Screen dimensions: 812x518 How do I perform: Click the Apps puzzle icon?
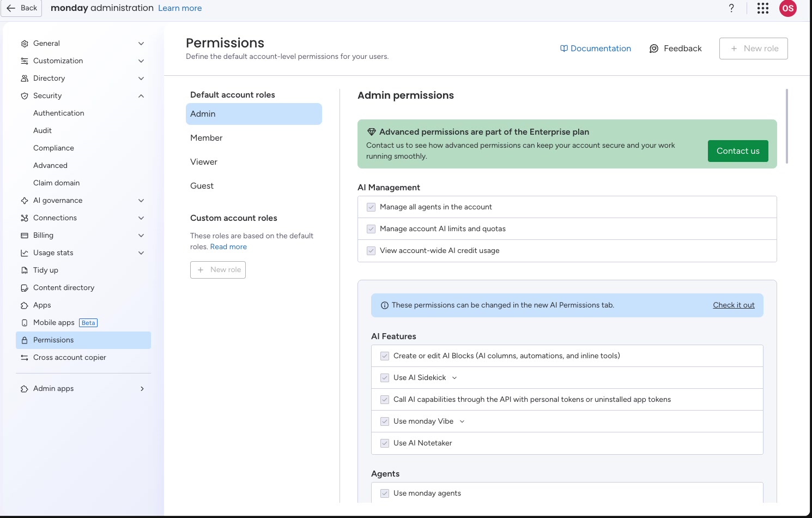click(25, 305)
